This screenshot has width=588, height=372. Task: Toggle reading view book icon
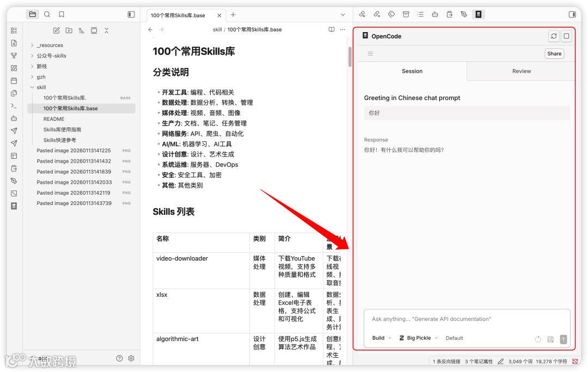332,29
